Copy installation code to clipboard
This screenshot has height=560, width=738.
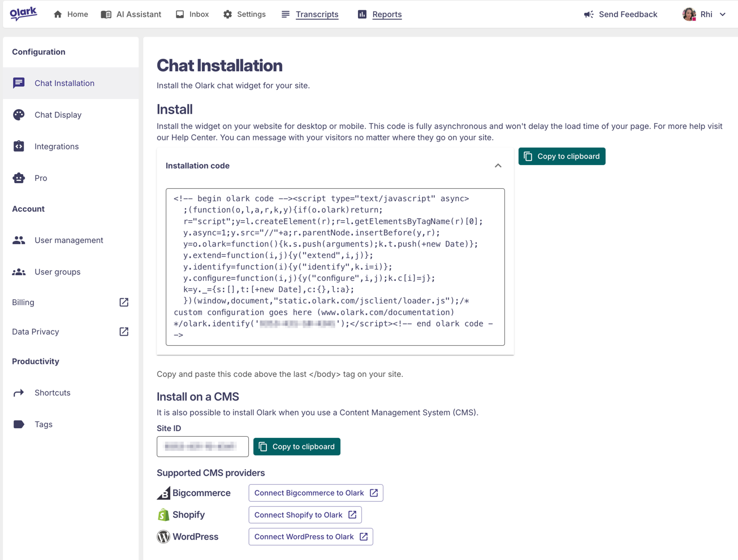562,157
